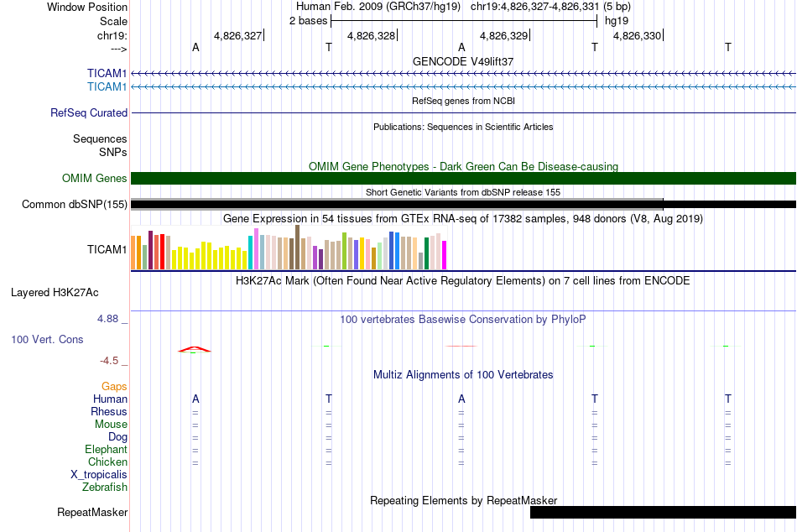Select the Elephant alignment row label
The height and width of the screenshot is (532, 797).
coord(106,450)
